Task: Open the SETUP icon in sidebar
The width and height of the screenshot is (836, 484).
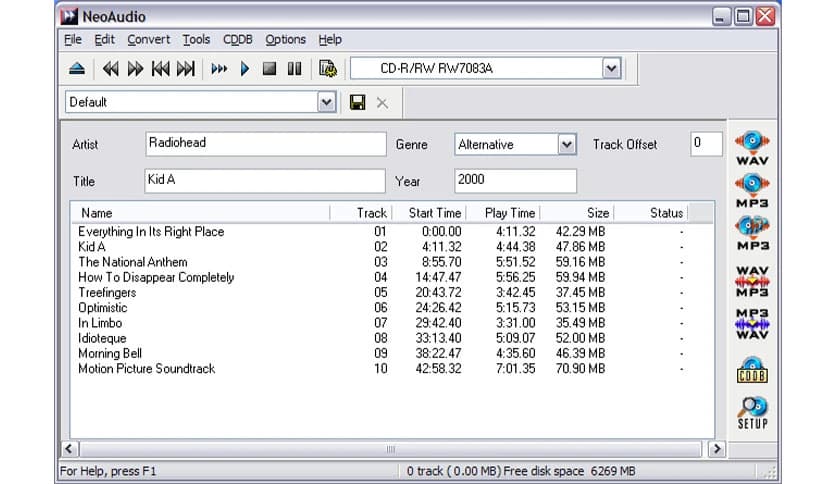Action: [x=752, y=413]
